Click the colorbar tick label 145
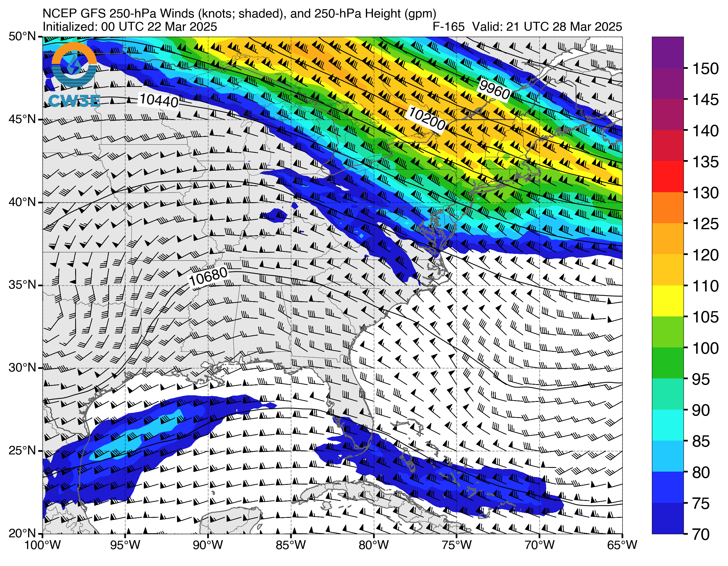 coord(705,100)
